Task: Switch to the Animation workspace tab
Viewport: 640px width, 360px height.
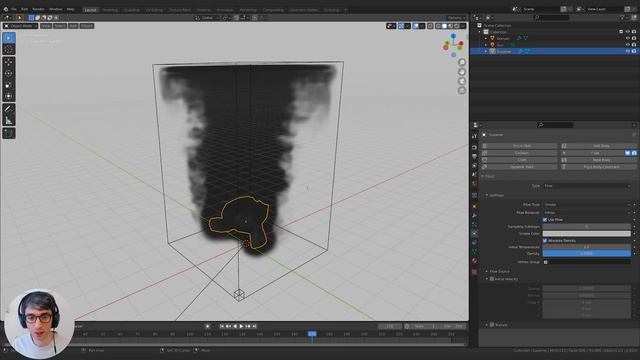Action: point(225,10)
